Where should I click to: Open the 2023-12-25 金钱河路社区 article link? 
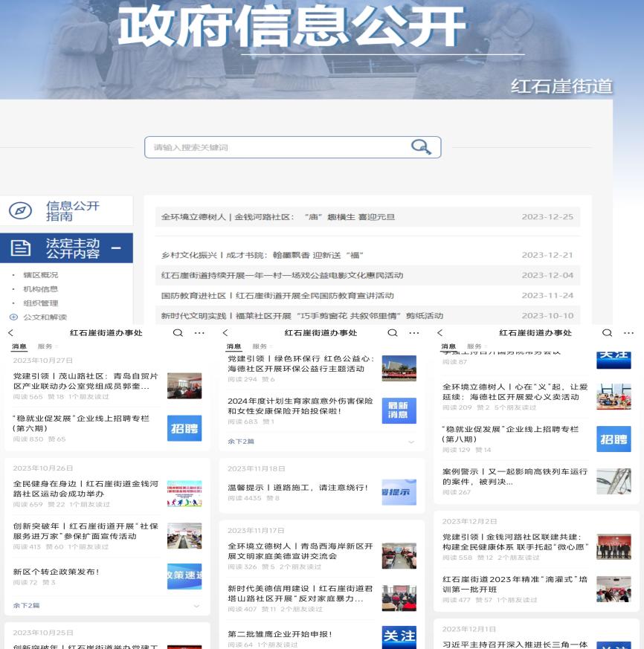pyautogui.click(x=278, y=217)
